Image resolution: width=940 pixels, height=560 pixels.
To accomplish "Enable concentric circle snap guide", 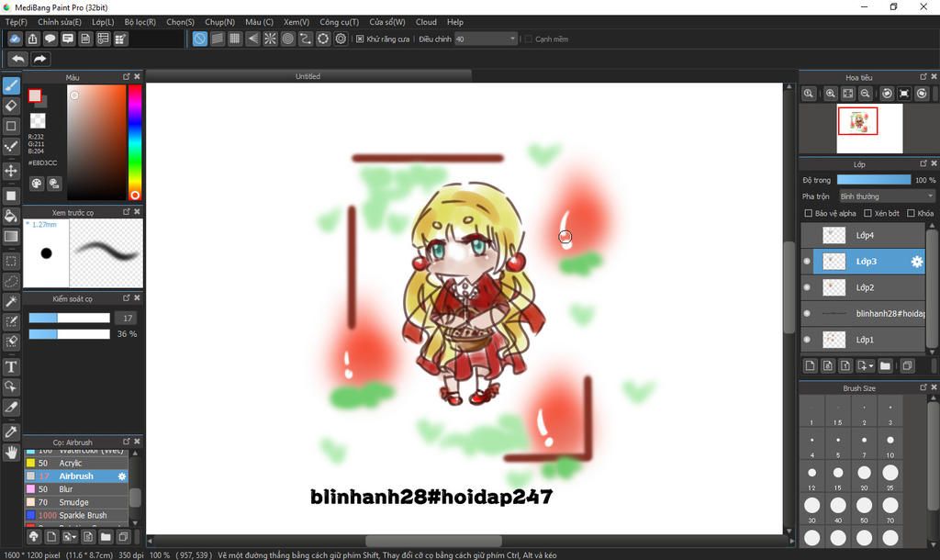I will pyautogui.click(x=287, y=39).
